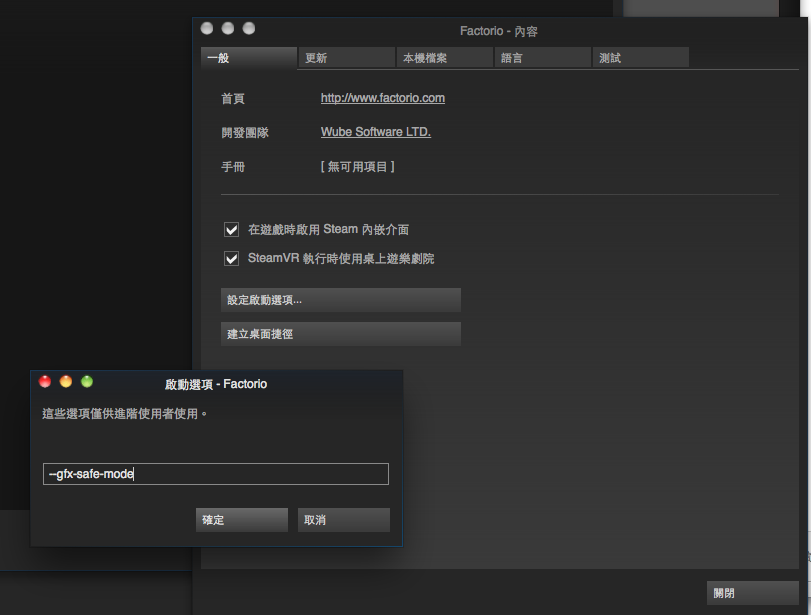Screen dimensions: 811x615
Task: Click the 建立桌面捷徑 button
Action: [341, 334]
